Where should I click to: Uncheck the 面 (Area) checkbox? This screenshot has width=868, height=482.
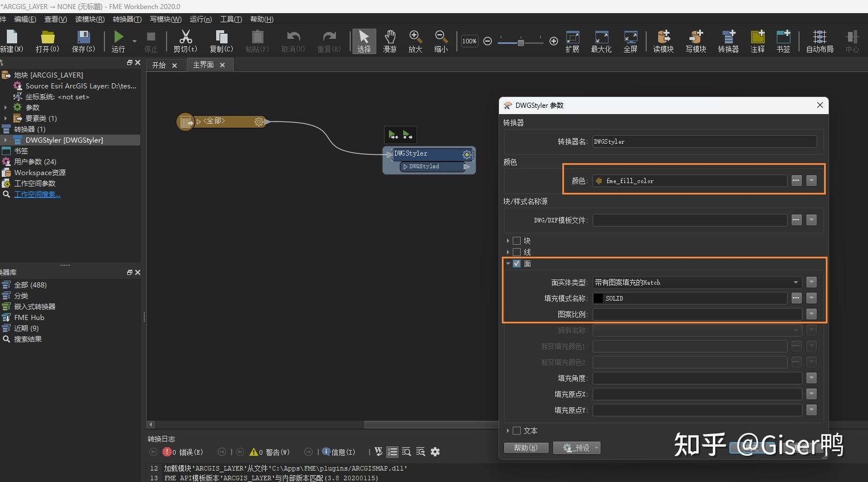point(517,264)
